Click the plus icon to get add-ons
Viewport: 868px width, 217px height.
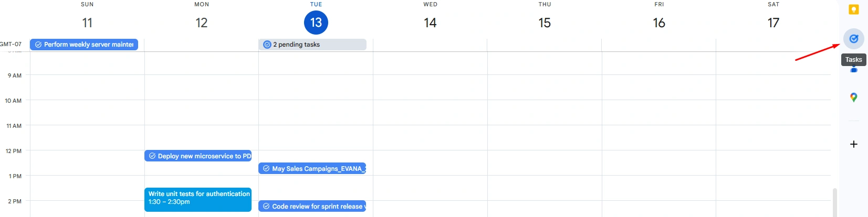[x=853, y=144]
